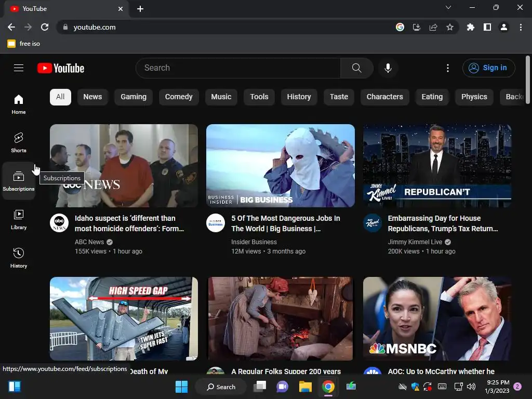Click the Jimmy Kimmel Live channel avatar
Screen dimensions: 532x399
click(x=372, y=223)
